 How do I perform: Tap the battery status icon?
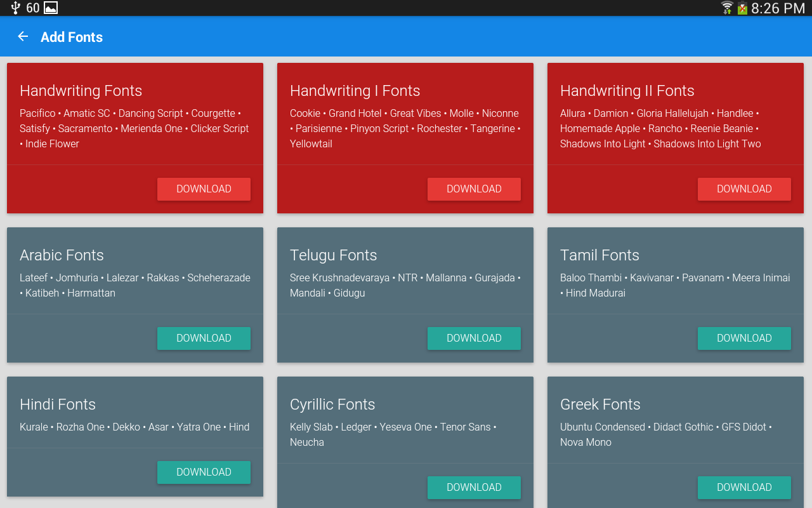[742, 8]
